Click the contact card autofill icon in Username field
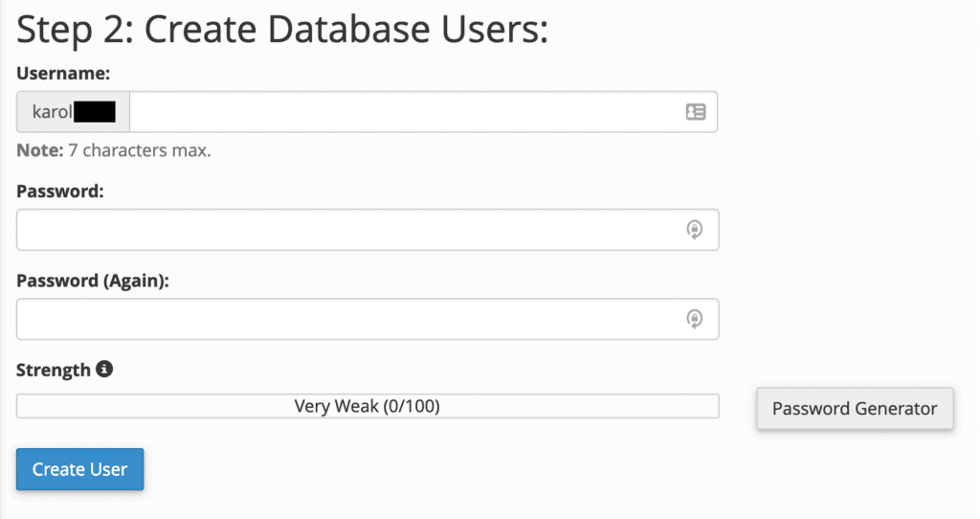Image resolution: width=980 pixels, height=519 pixels. pyautogui.click(x=696, y=112)
